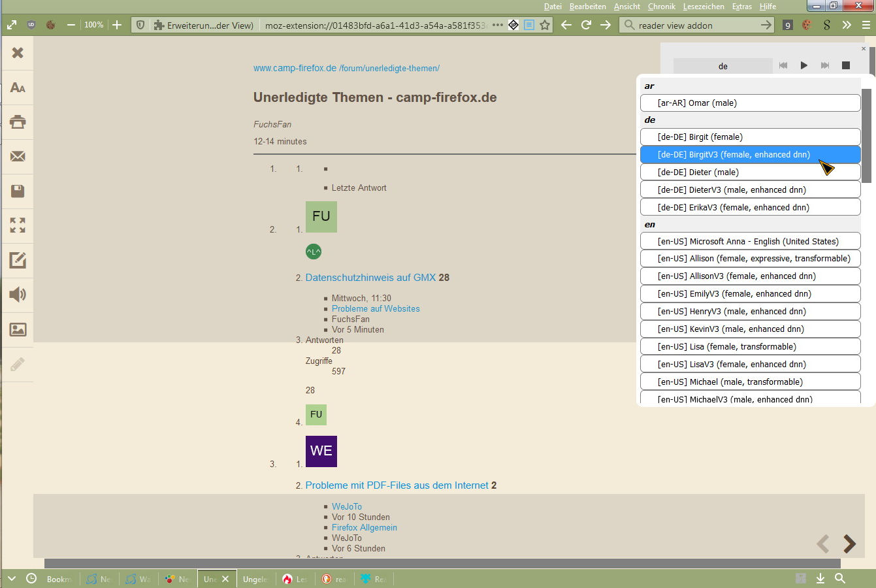
Task: Toggle reader view icon in the address bar
Action: (529, 25)
